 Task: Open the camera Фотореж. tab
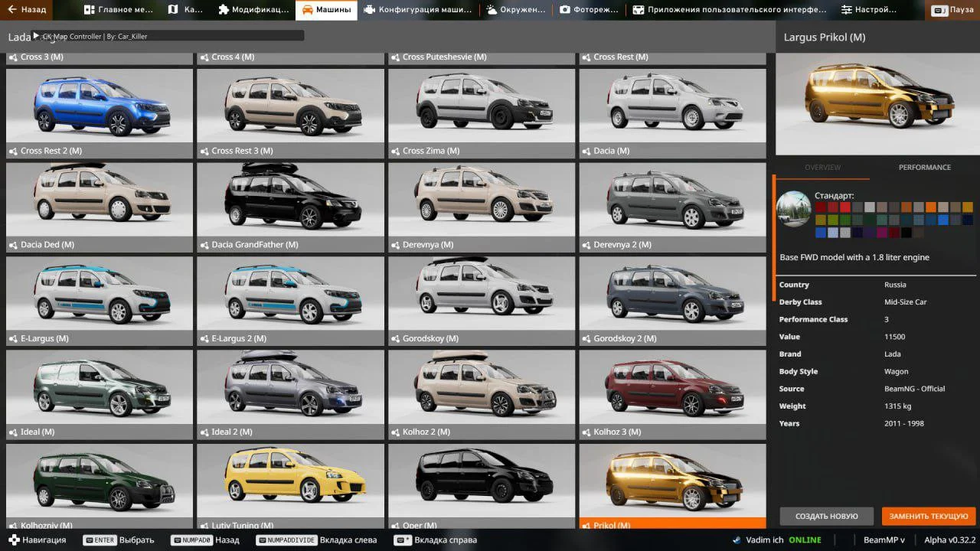587,10
